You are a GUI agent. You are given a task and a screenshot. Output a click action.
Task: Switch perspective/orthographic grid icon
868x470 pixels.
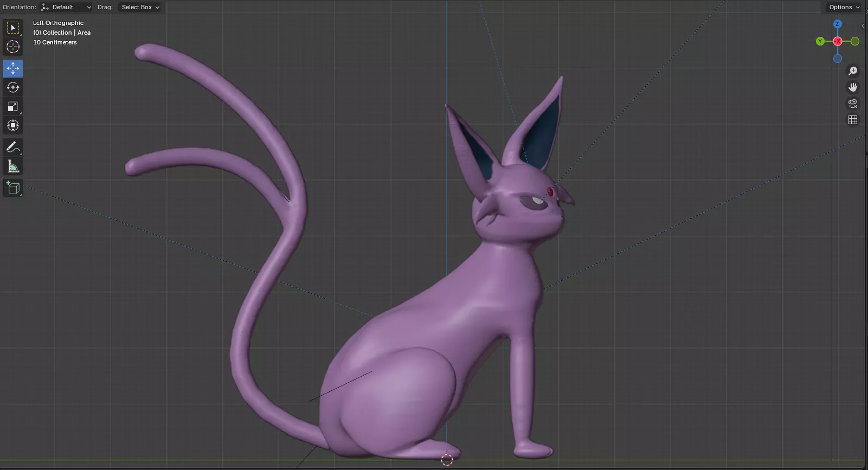point(853,120)
